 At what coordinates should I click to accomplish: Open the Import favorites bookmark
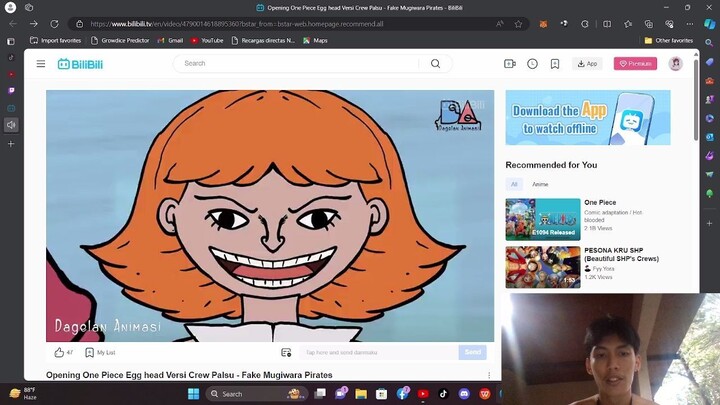point(56,40)
